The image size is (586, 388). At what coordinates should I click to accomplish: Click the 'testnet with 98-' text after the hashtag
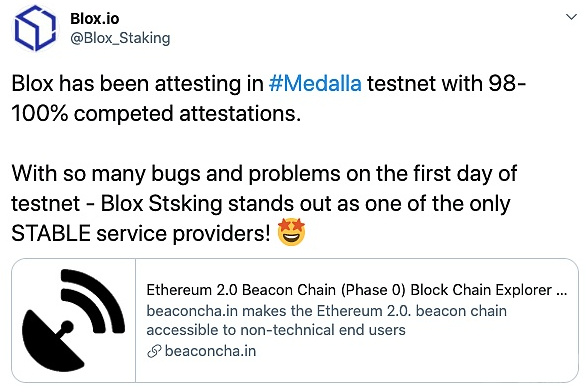coord(447,83)
